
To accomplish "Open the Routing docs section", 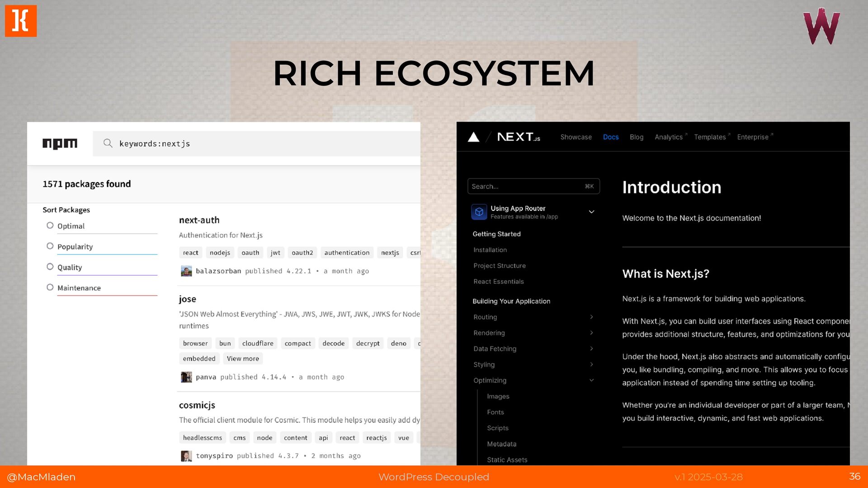I will [485, 317].
